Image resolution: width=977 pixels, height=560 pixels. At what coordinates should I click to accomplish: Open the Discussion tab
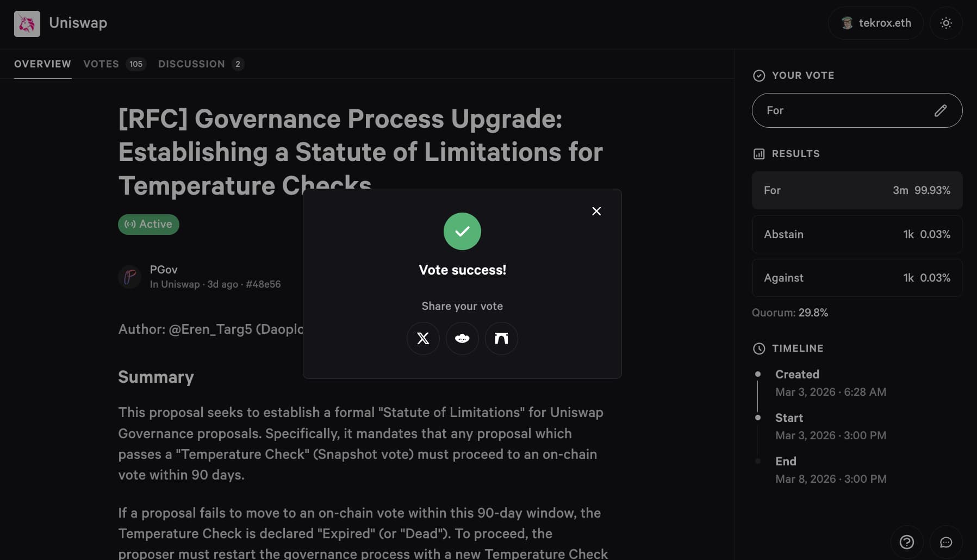pos(191,64)
